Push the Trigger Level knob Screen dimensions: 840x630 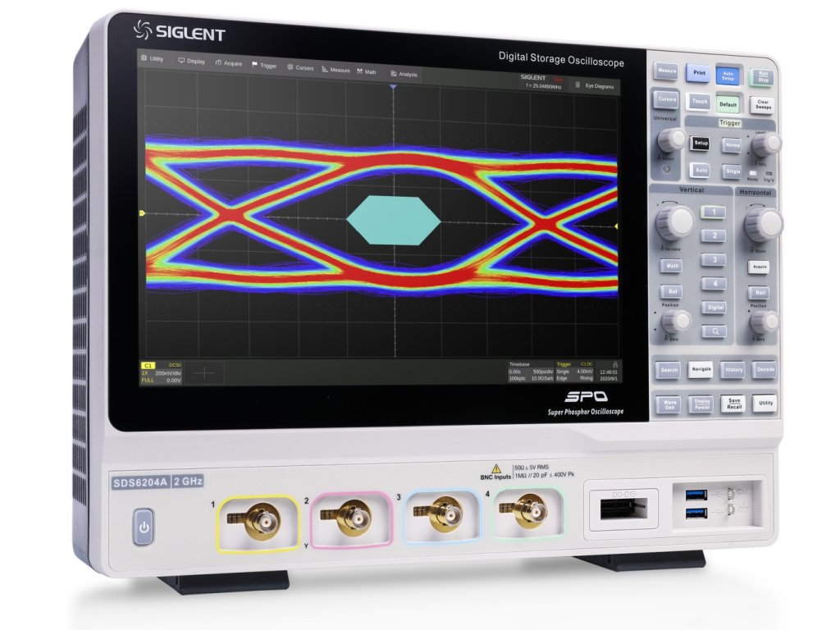767,144
